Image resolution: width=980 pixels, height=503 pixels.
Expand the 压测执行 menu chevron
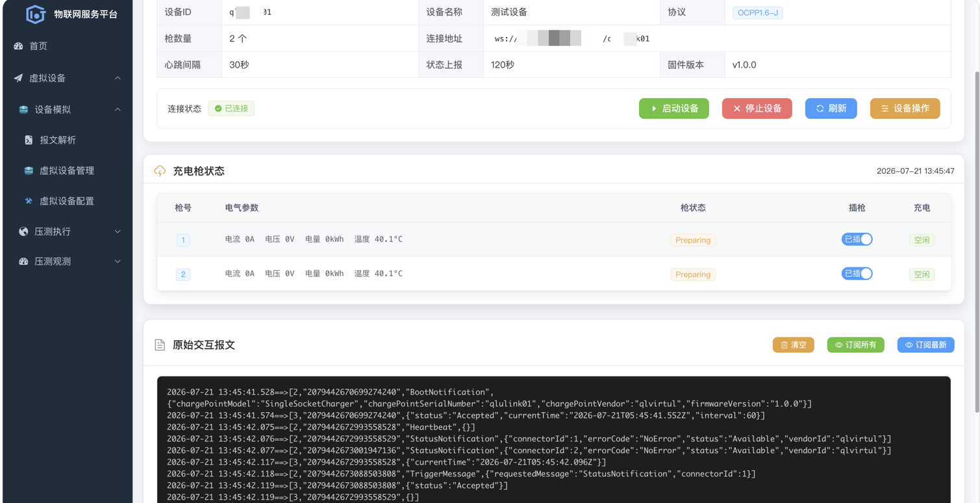click(118, 232)
